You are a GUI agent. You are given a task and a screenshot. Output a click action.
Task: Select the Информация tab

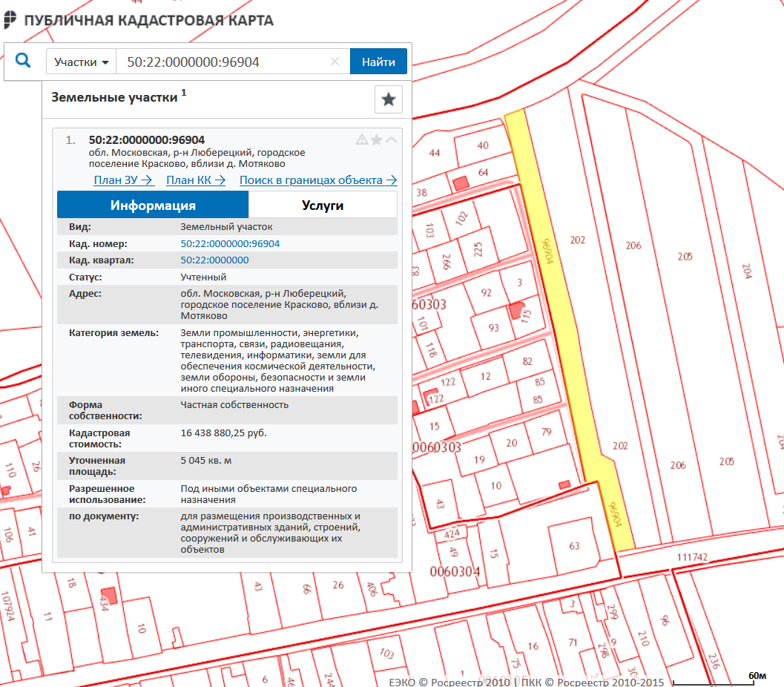153,206
